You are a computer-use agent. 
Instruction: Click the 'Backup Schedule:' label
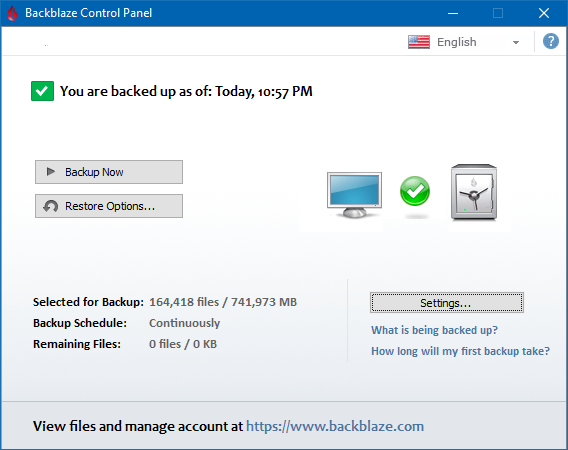pyautogui.click(x=80, y=323)
